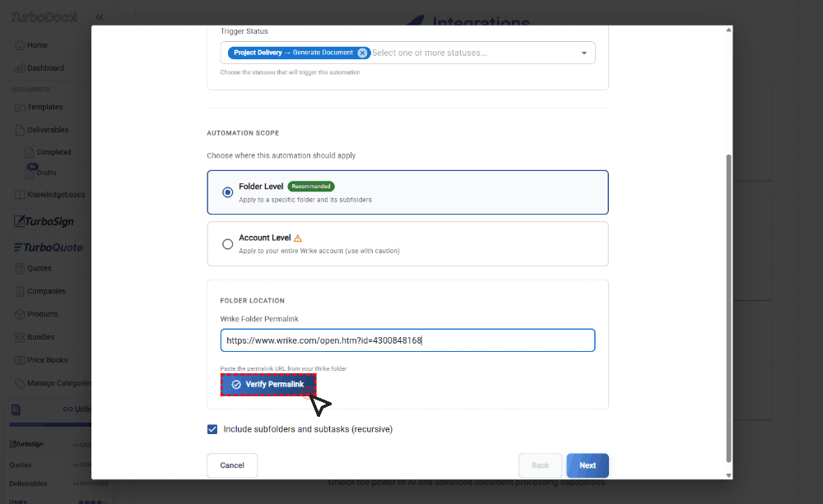Click the Quotes icon in sidebar
823x504 pixels.
[x=21, y=268]
